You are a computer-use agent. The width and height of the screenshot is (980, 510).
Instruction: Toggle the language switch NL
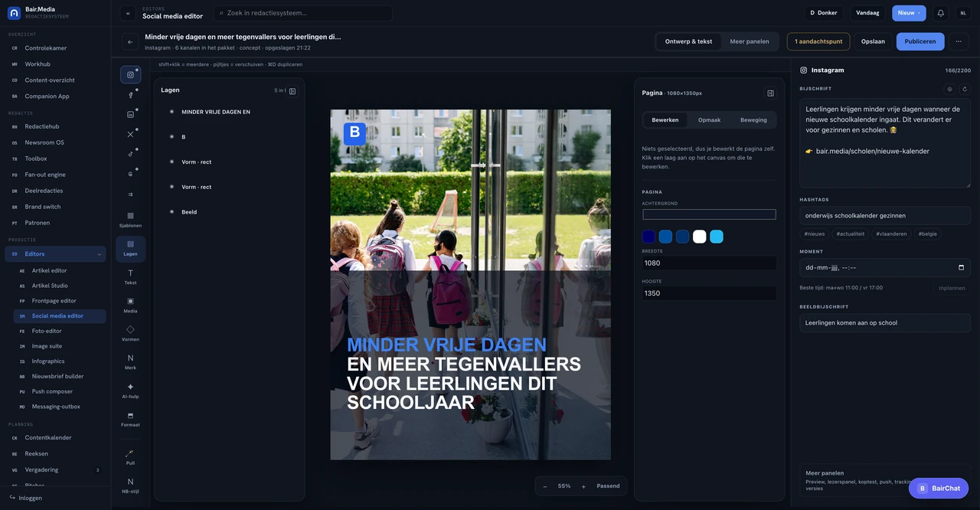click(x=963, y=13)
